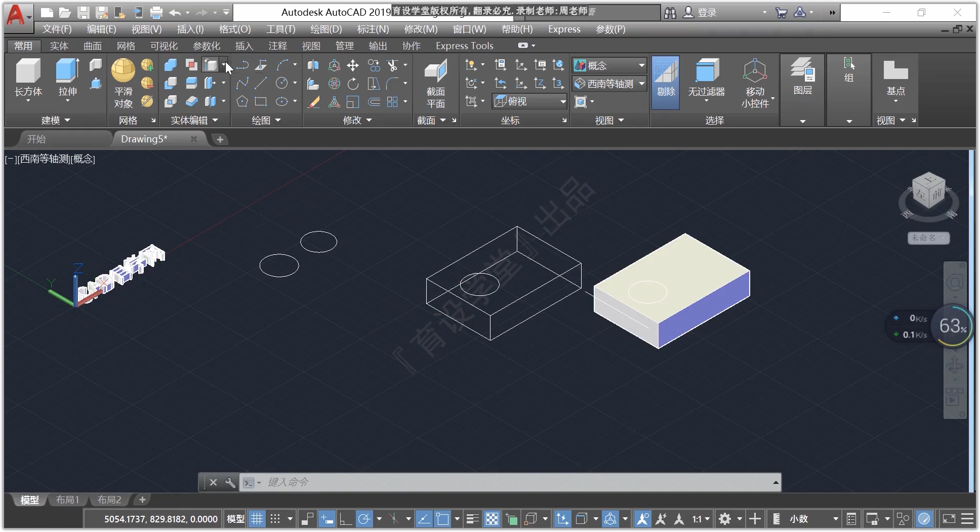Toggle snap mode dots icon

(x=275, y=519)
